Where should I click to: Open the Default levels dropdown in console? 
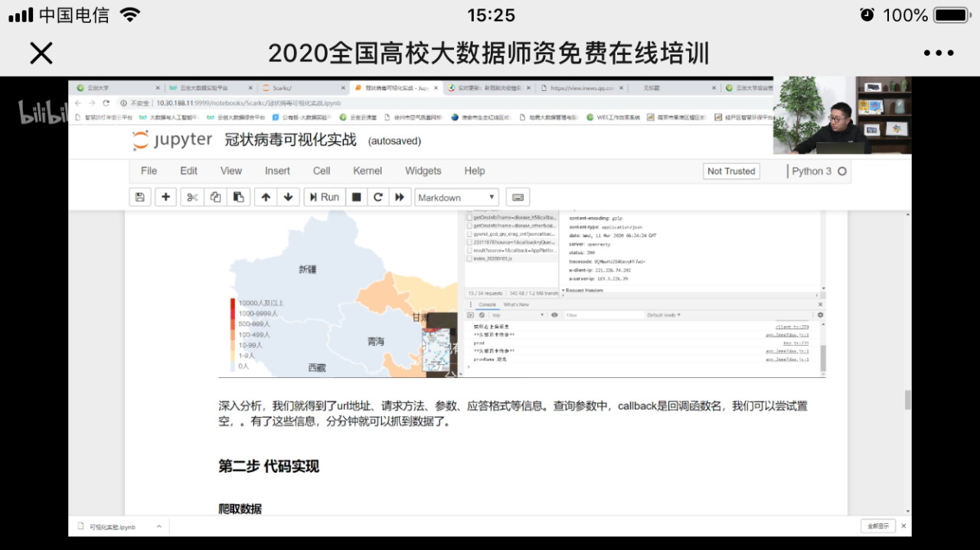[x=663, y=315]
